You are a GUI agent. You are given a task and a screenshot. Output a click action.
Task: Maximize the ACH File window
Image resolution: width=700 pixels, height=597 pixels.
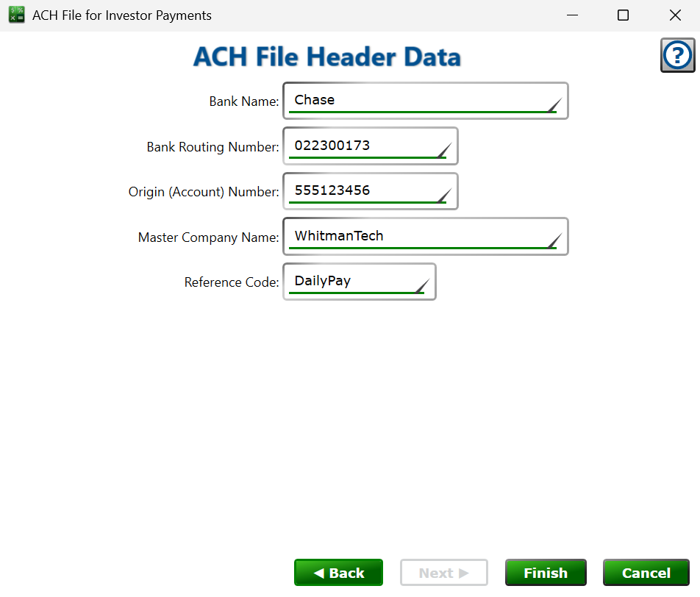(x=624, y=15)
